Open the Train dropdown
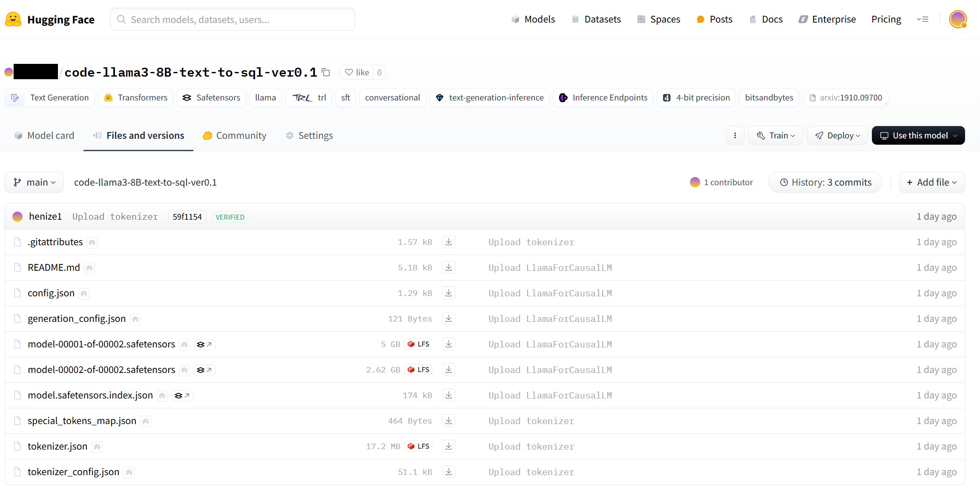The width and height of the screenshot is (980, 496). (x=775, y=135)
